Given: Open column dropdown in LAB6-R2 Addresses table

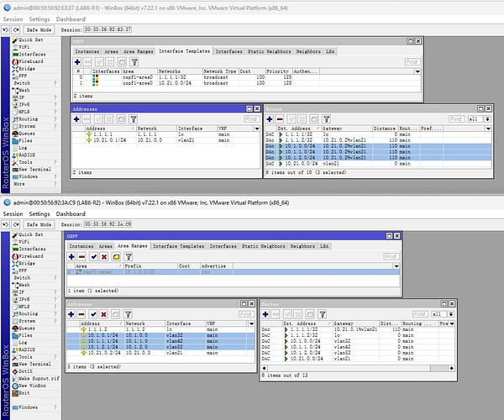Looking at the screenshot, I should pos(251,323).
